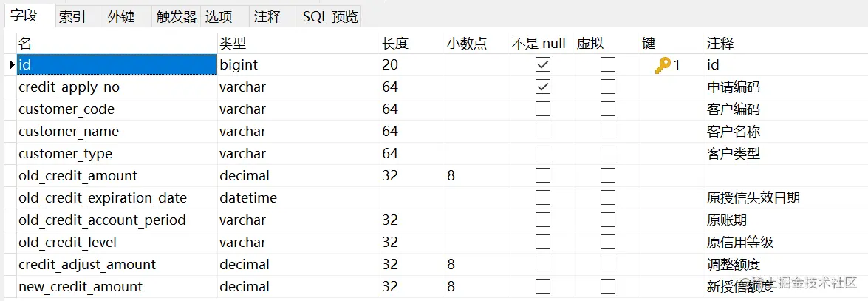Select the decimal type of credit_adjust_amount
The width and height of the screenshot is (868, 301).
(x=298, y=265)
